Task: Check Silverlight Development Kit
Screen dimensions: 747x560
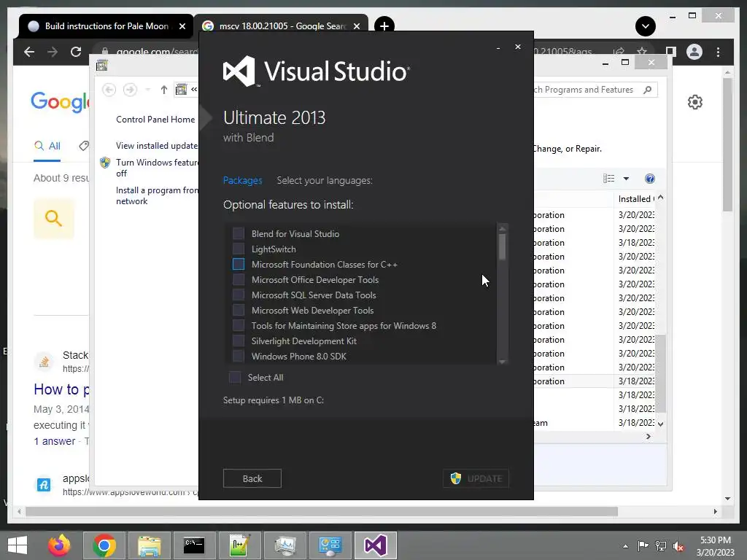Action: 239,341
